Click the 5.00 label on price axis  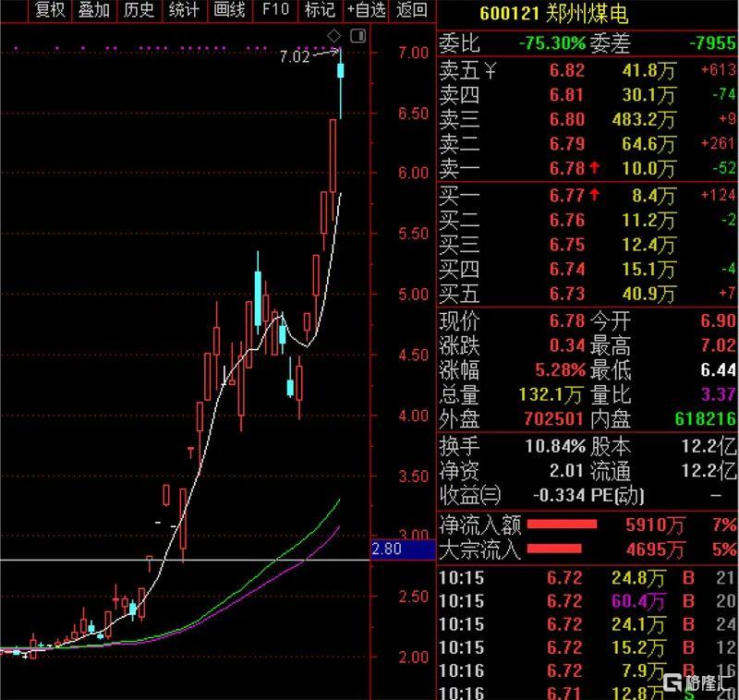(x=413, y=295)
